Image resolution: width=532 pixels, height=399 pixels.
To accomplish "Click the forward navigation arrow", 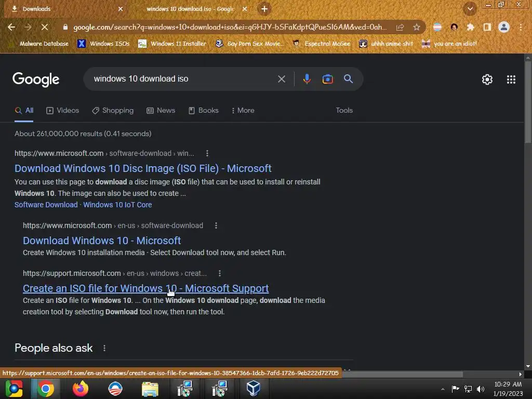I will (28, 27).
